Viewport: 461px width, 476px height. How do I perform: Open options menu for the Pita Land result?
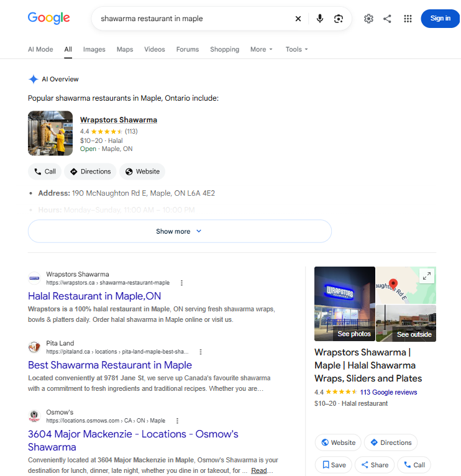click(x=200, y=352)
